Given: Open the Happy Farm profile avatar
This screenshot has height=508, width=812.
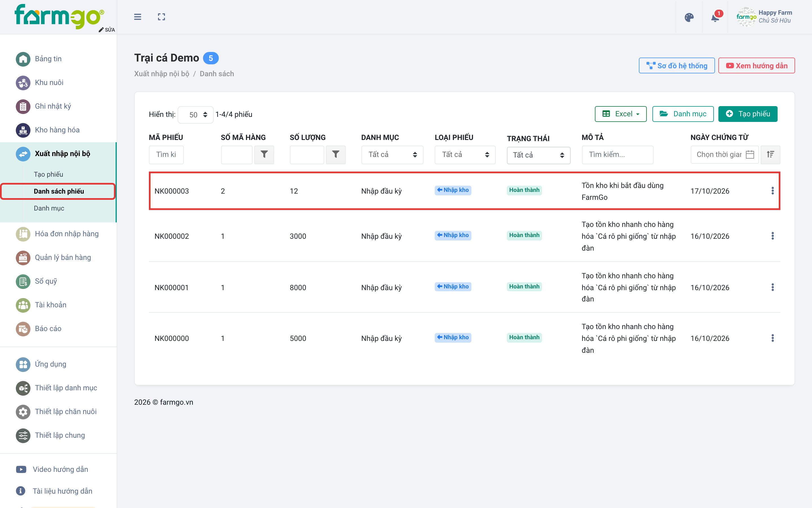Looking at the screenshot, I should pos(746,17).
